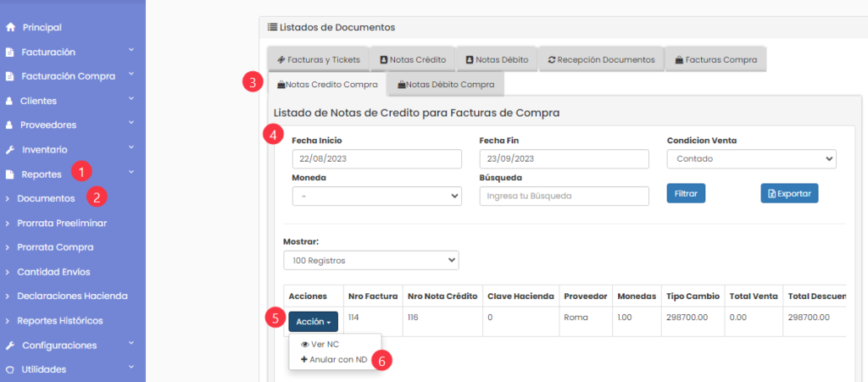Click the page icon beside Reportes
This screenshot has width=868, height=382.
pyautogui.click(x=8, y=174)
